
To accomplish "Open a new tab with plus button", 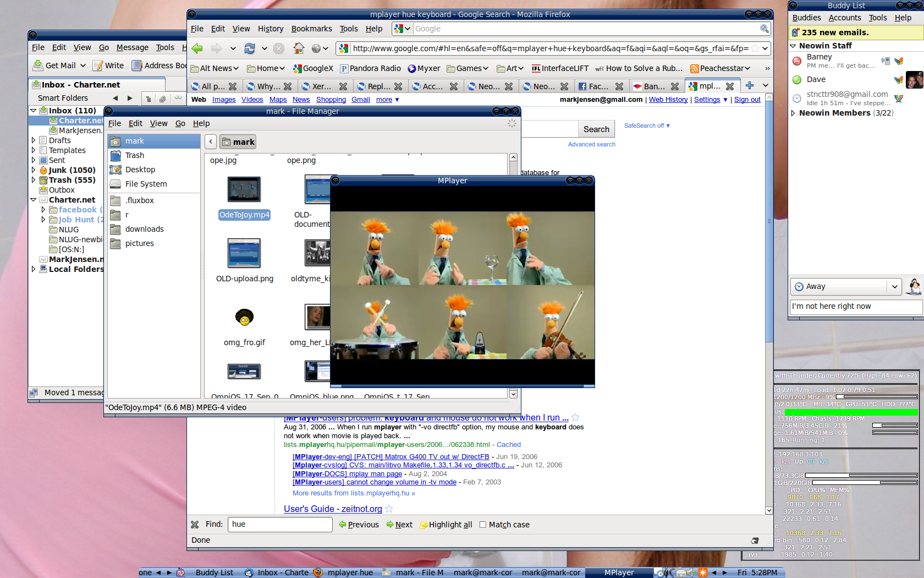I will 749,86.
